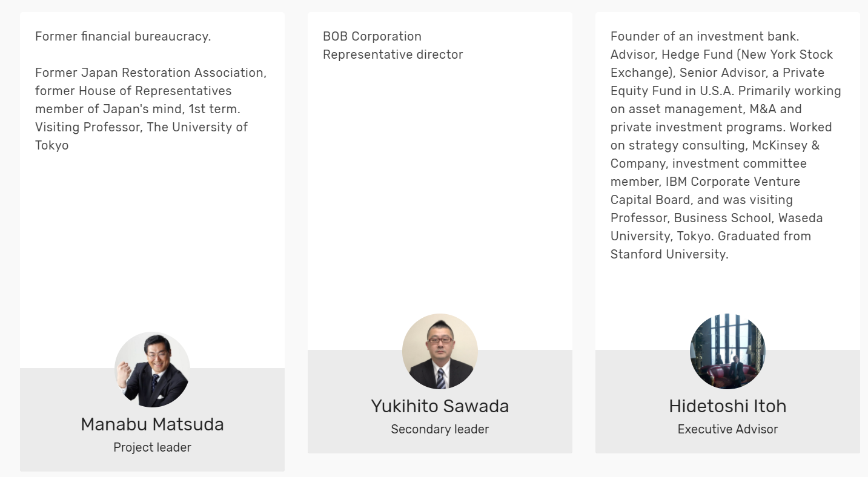Click the 'Stanford University.' text

coord(669,254)
